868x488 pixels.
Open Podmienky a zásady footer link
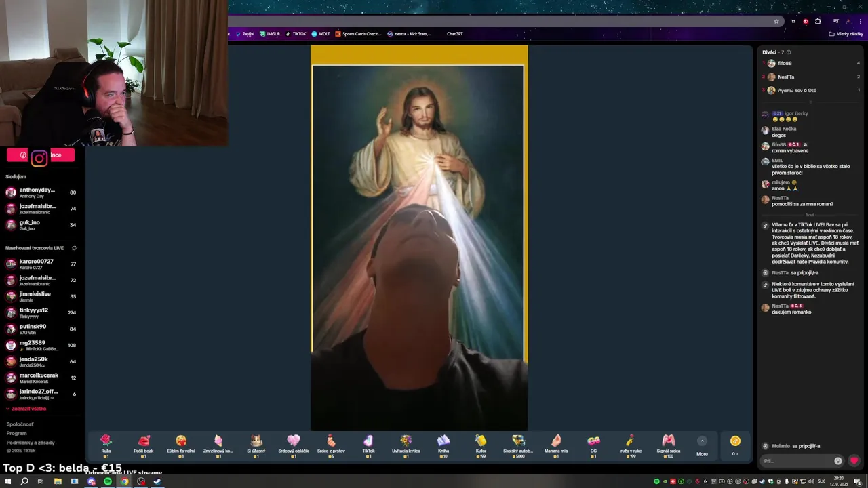pos(31,442)
